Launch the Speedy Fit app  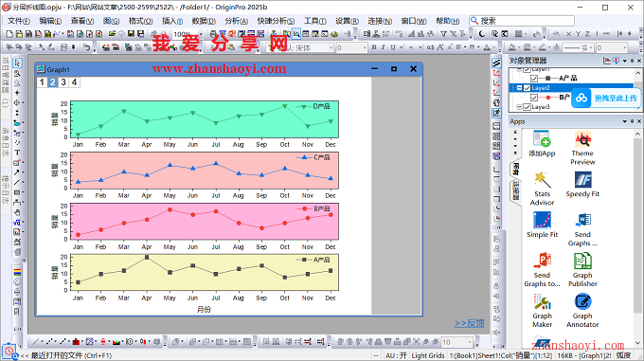point(582,184)
